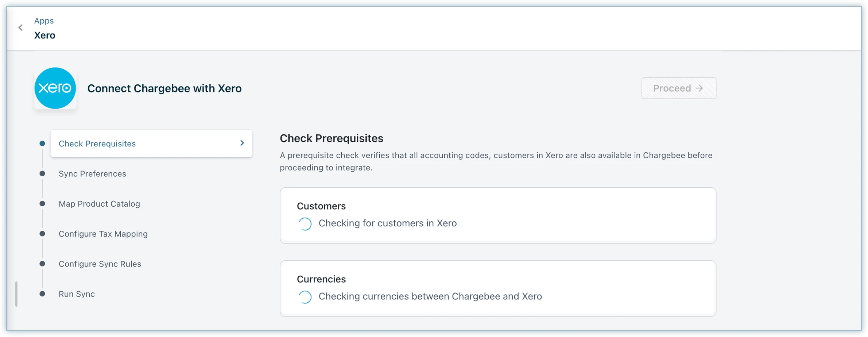
Task: Click the Map Product Catalog step bullet
Action: point(42,204)
